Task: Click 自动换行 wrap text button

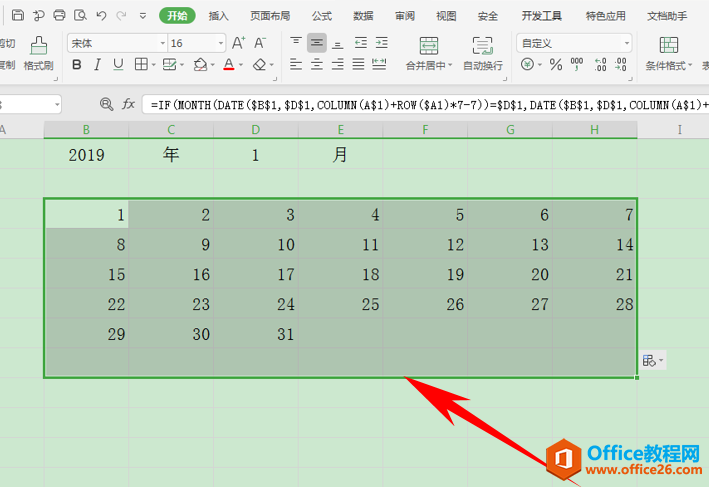Action: (x=483, y=54)
